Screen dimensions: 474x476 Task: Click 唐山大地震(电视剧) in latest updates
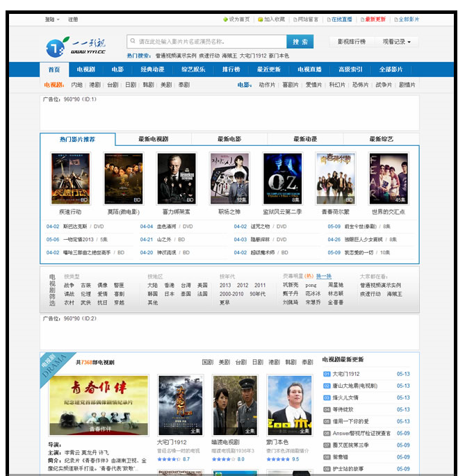click(355, 386)
